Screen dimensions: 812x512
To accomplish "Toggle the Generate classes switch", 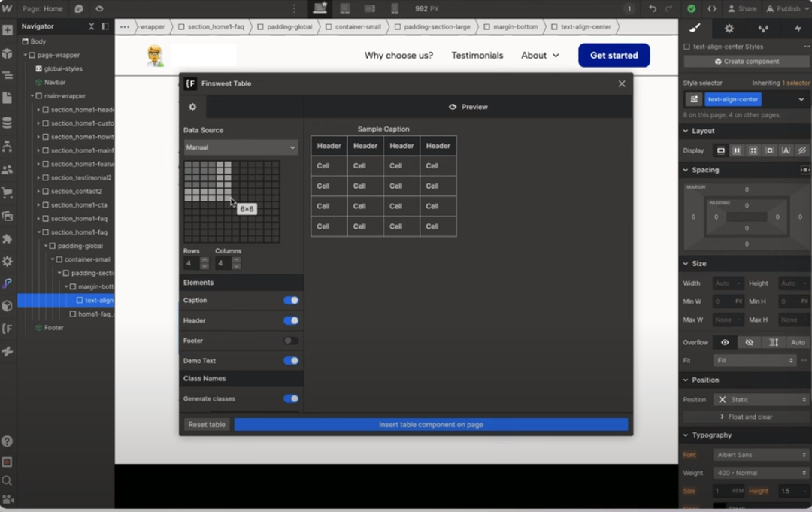I will pos(291,398).
